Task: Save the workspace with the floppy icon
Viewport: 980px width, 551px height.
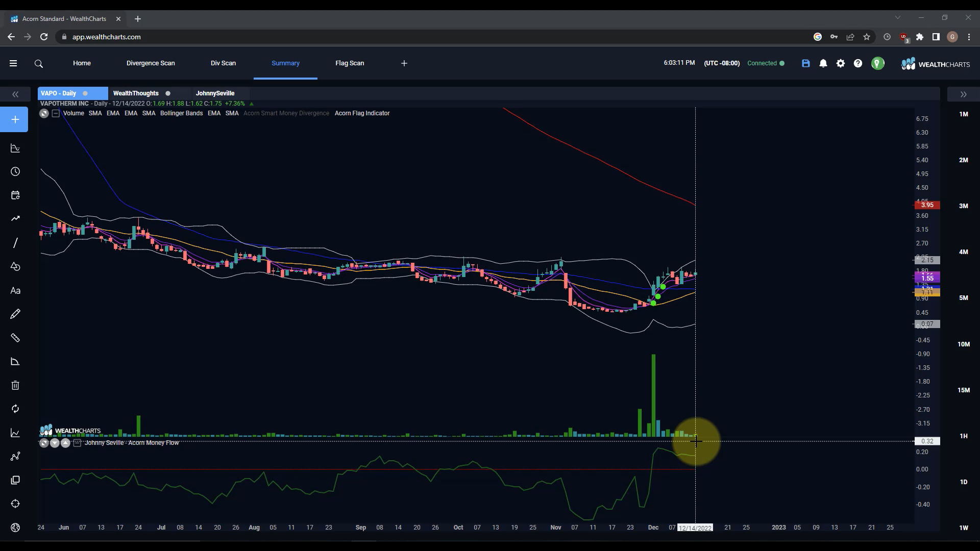Action: [x=806, y=63]
